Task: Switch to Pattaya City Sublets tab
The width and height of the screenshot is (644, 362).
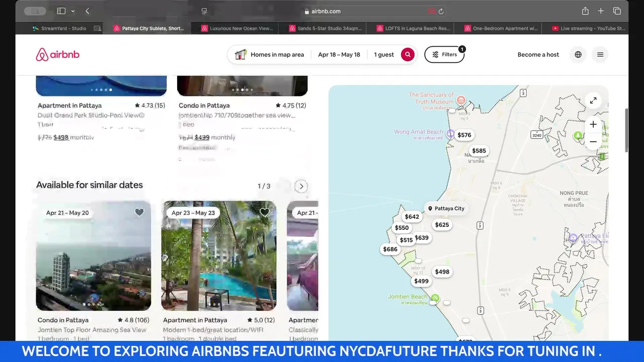Action: [147, 29]
